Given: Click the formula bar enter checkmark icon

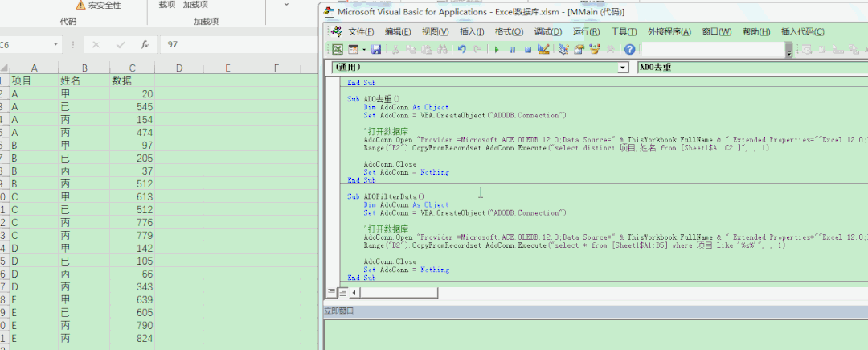Looking at the screenshot, I should point(120,44).
